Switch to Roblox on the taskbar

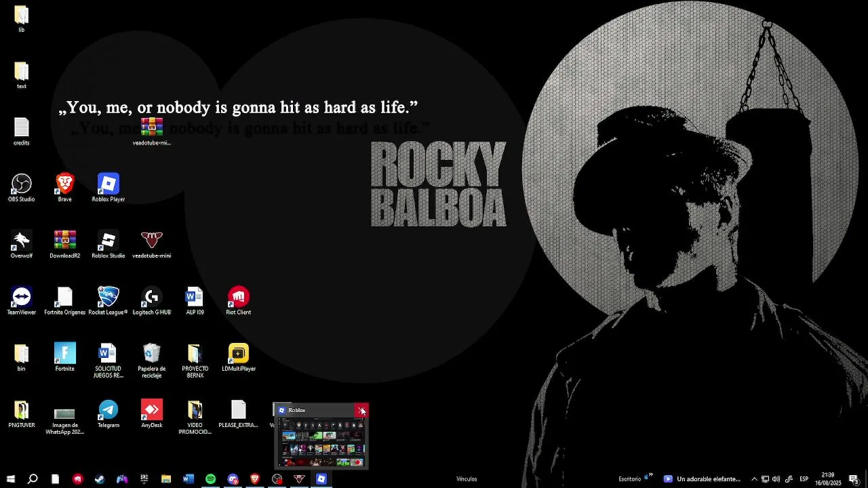coord(321,479)
